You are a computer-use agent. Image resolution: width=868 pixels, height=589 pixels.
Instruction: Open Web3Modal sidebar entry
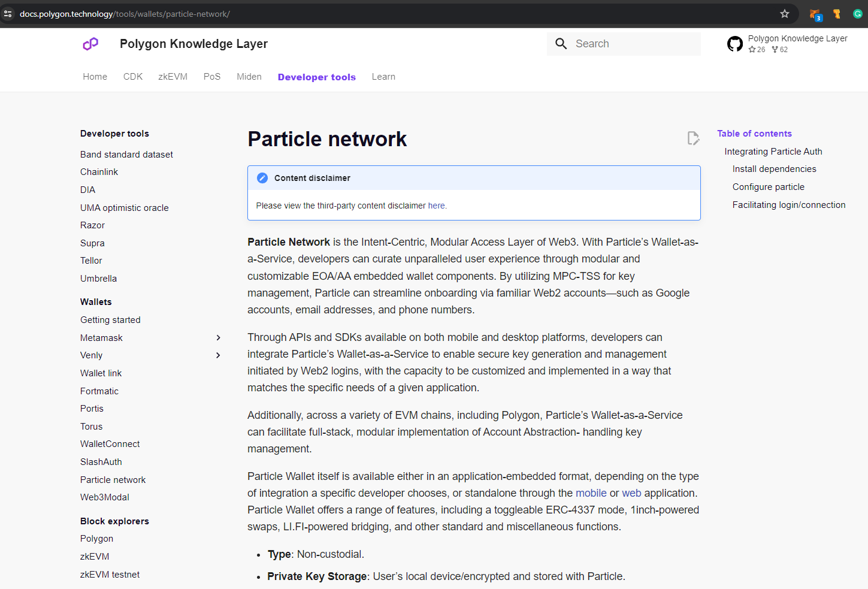click(x=104, y=497)
